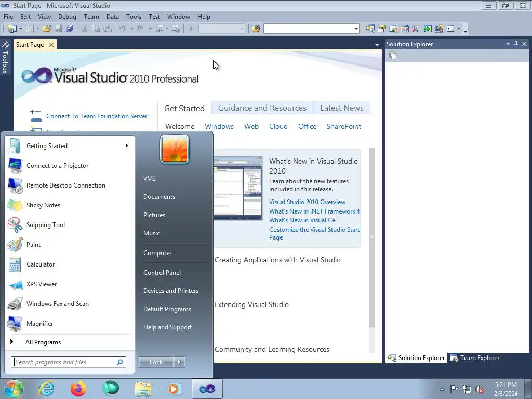Switch to Guidance and Resources tab

[x=262, y=108]
